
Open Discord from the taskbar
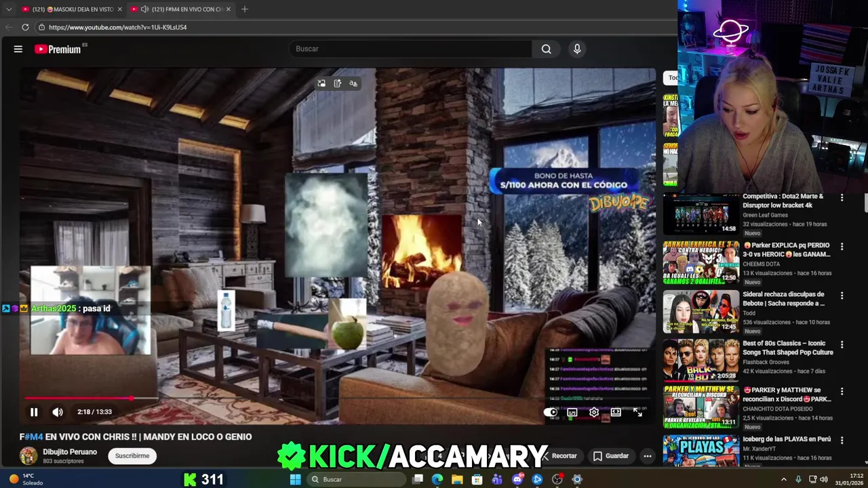(x=517, y=479)
